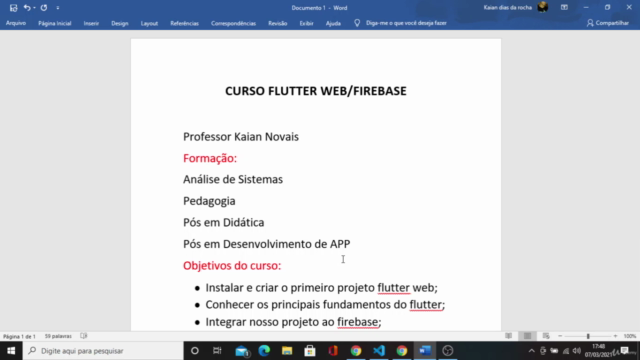Click bullet 'Integrar nosso projeto ao firebase'

click(293, 322)
